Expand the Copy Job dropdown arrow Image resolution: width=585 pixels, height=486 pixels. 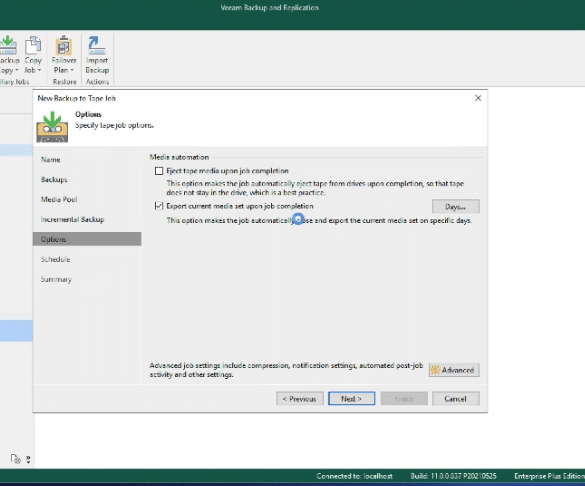click(x=39, y=70)
